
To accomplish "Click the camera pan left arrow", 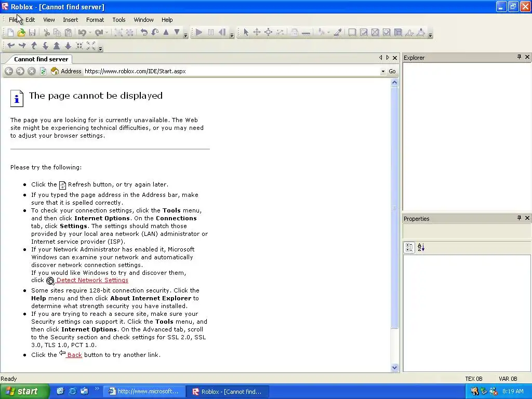I will tap(11, 46).
